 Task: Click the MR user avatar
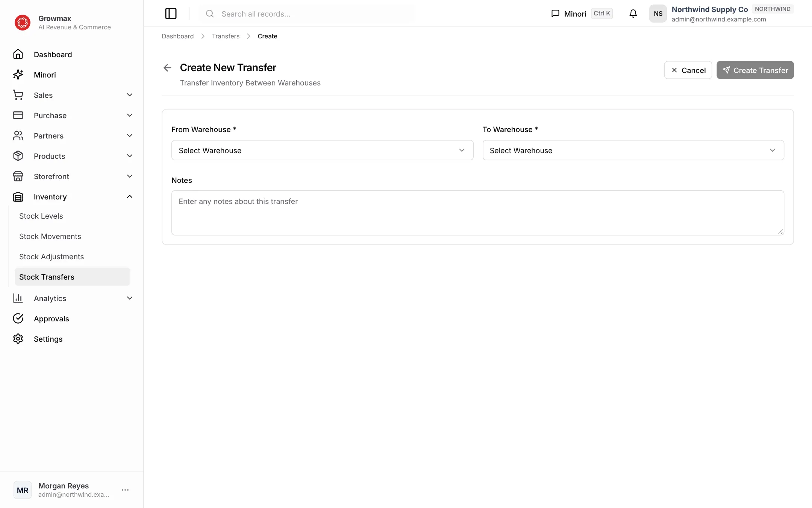23,490
